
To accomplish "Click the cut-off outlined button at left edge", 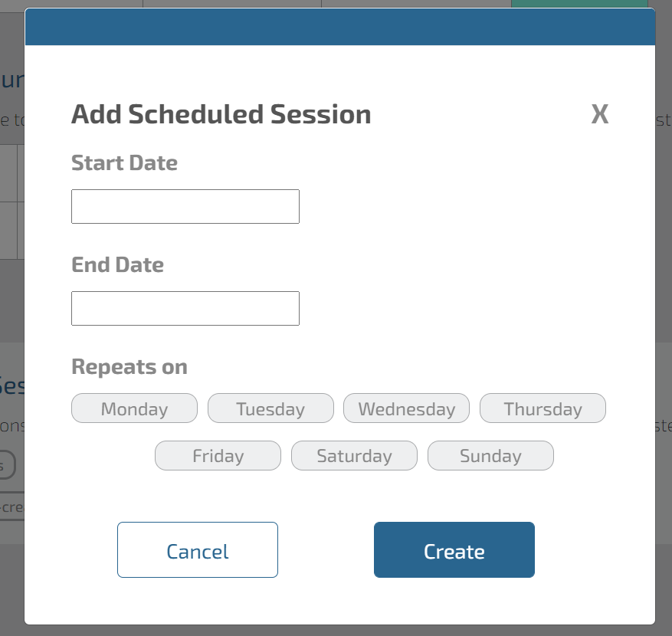I will tap(11, 507).
